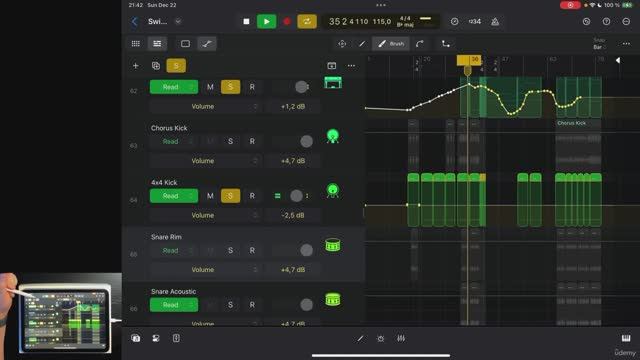Click the track 62 keyboard instrument icon

(333, 82)
